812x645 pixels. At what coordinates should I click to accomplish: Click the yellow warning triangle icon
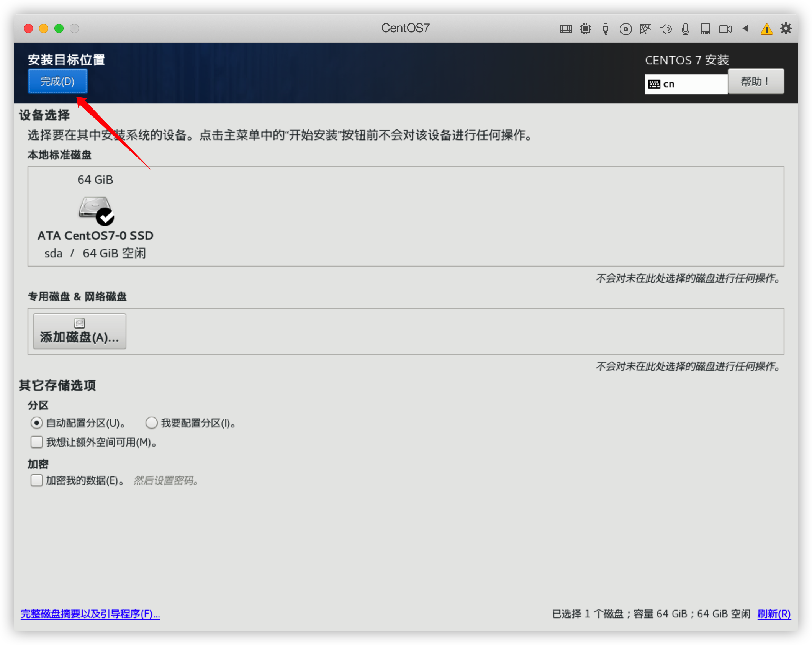[766, 29]
